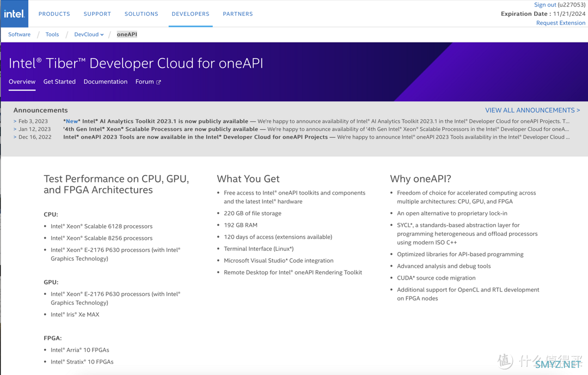Open the PARTNERS menu
The image size is (588, 375).
coord(238,14)
